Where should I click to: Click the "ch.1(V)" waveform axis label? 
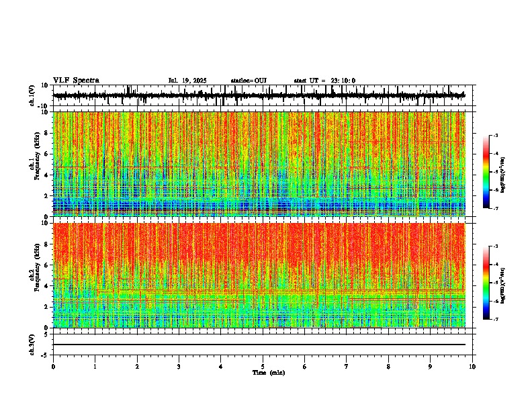click(x=32, y=95)
